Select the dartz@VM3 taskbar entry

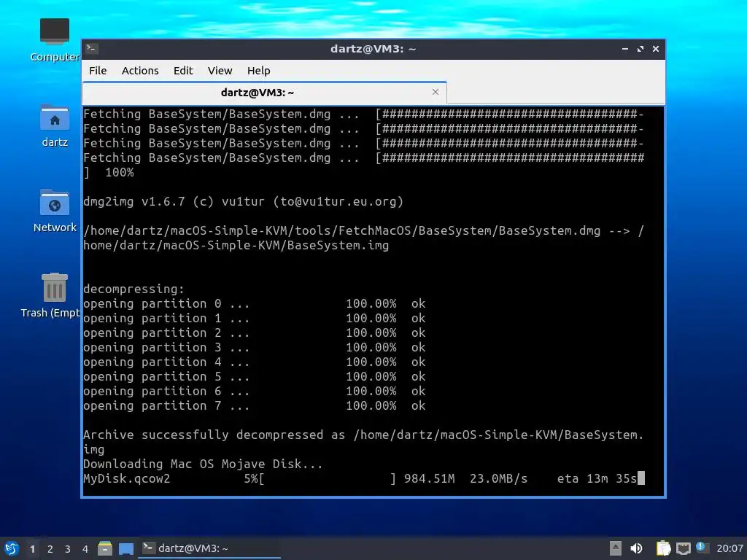(x=209, y=548)
